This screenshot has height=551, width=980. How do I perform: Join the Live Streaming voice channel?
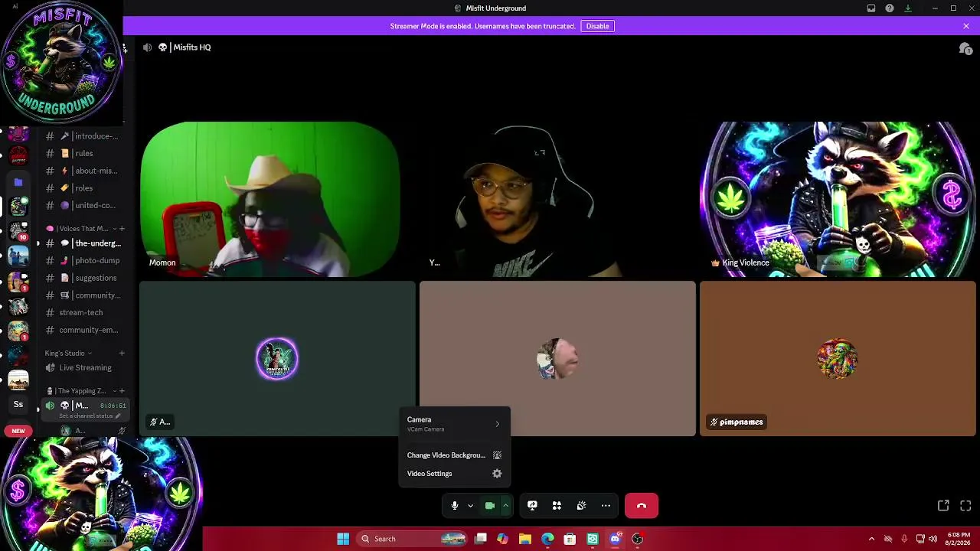pyautogui.click(x=84, y=368)
